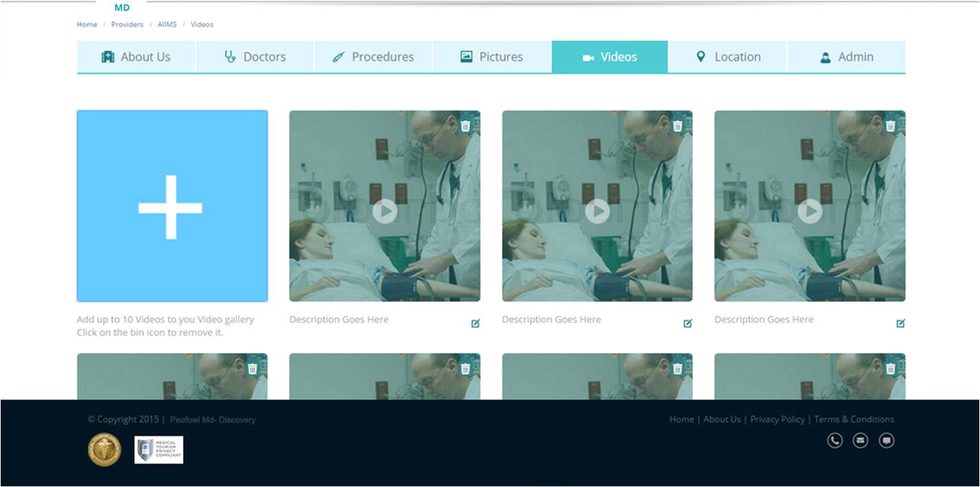
Task: Delete the fourth video in the second row
Action: click(x=891, y=369)
